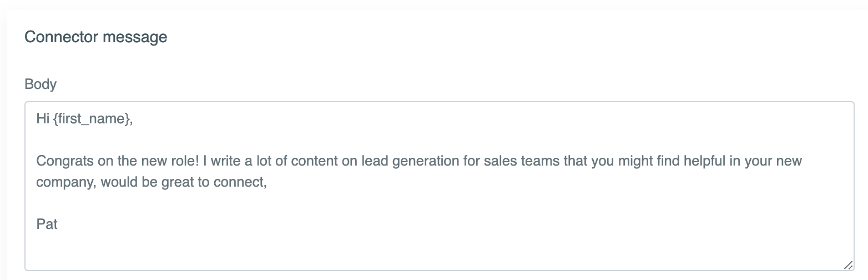Focus the Body message text area
868x280 pixels.
[439, 186]
